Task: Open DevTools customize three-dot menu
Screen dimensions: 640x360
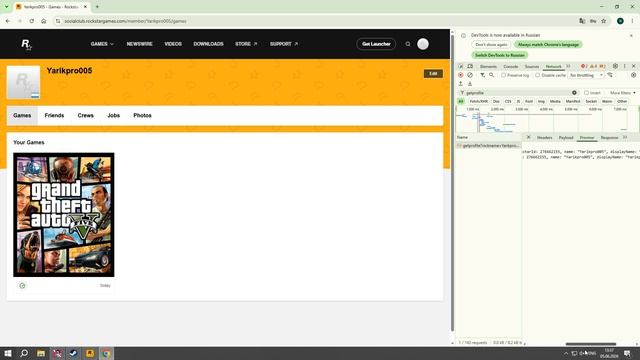Action: tap(624, 66)
